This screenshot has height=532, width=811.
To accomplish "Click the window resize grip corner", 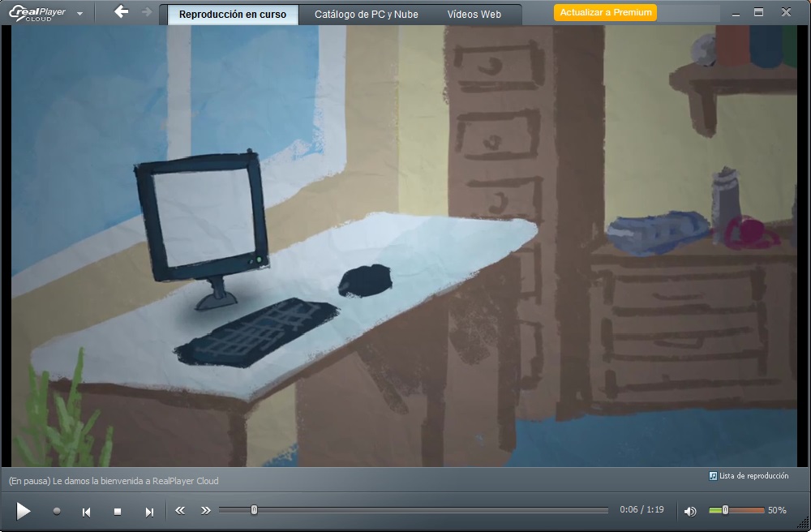I will (x=803, y=524).
